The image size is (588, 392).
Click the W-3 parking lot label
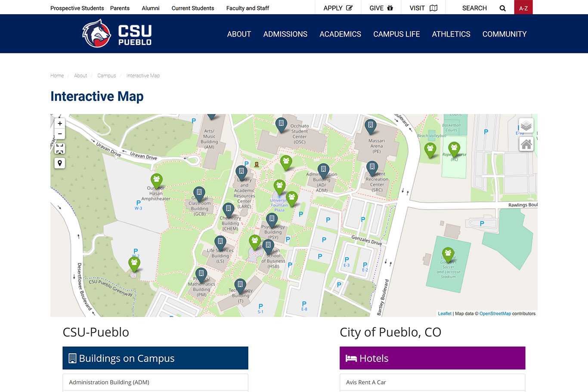pyautogui.click(x=138, y=205)
